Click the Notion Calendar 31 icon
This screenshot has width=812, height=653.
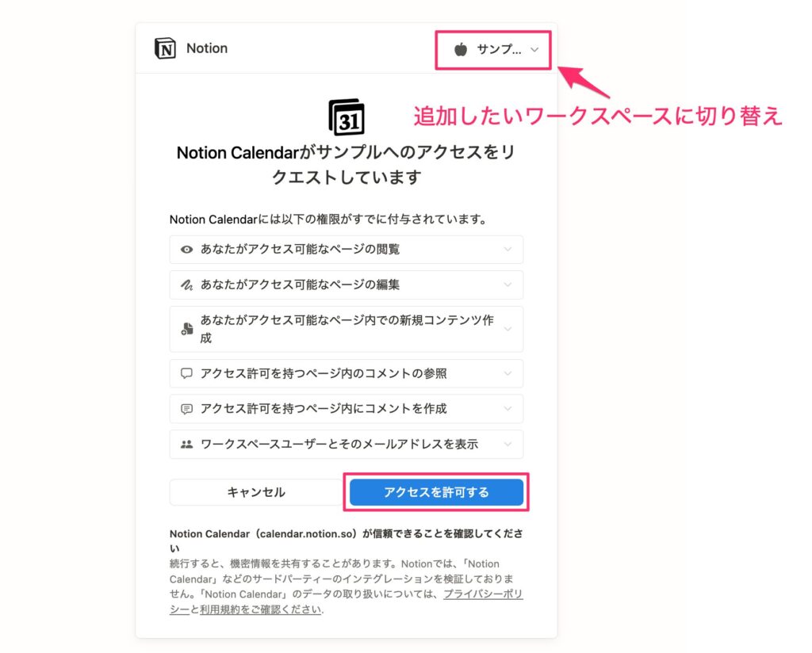tap(347, 117)
